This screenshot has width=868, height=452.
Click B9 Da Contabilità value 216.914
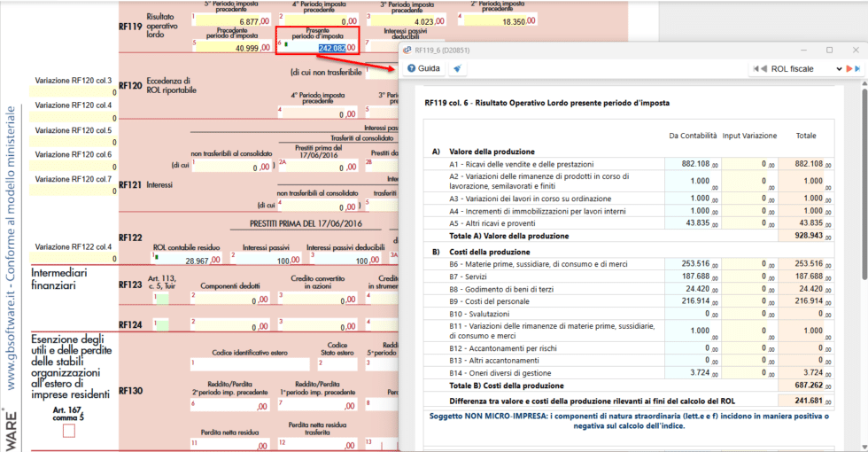point(692,301)
